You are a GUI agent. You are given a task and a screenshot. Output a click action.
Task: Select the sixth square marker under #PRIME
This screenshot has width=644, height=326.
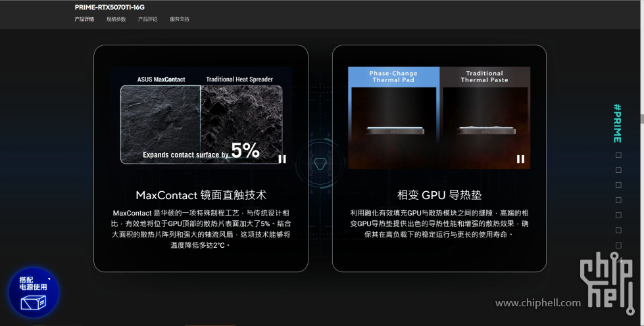tap(618, 230)
